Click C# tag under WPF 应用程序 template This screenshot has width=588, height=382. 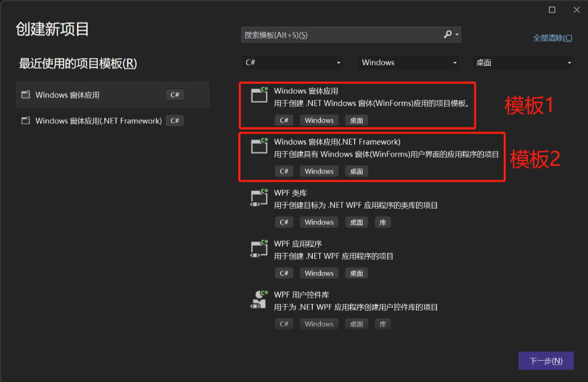pos(284,273)
